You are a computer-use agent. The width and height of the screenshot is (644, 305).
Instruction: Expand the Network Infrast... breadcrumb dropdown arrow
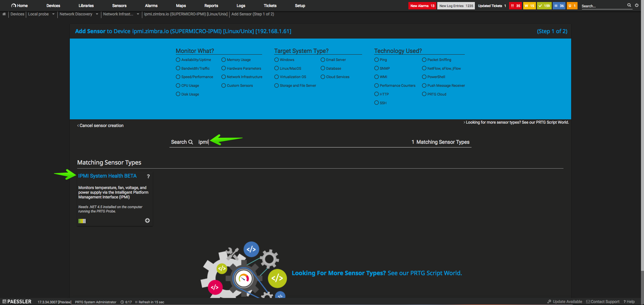click(138, 14)
